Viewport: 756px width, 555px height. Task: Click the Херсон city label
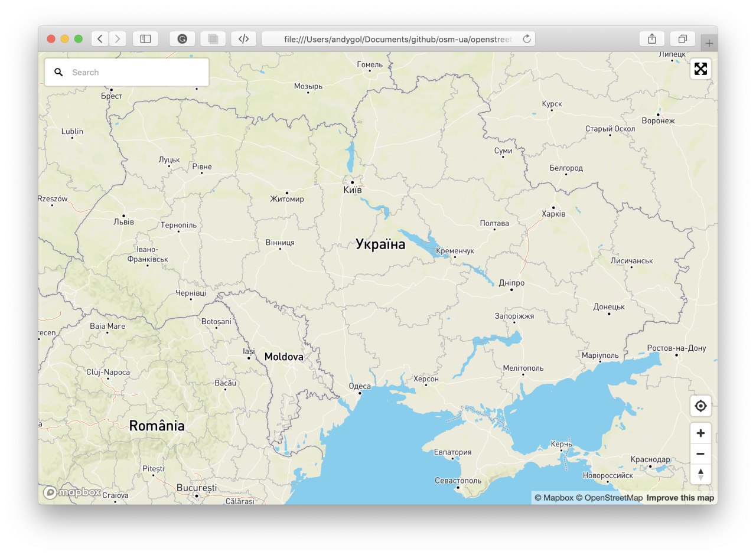[426, 378]
